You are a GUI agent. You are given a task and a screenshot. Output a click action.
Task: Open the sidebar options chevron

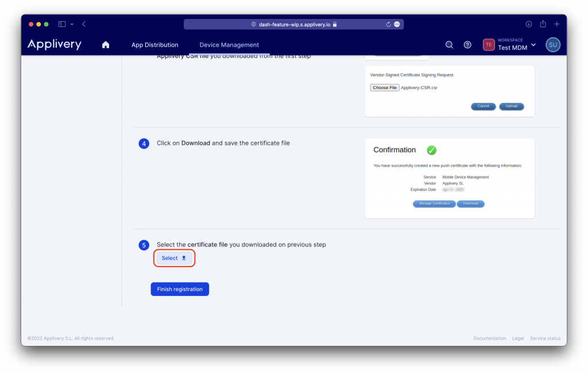[x=72, y=24]
